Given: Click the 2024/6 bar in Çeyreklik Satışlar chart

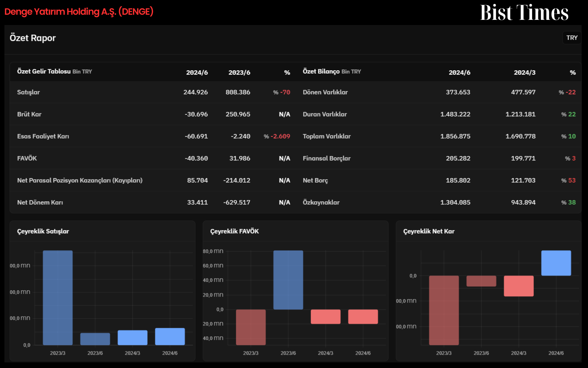Looking at the screenshot, I should (170, 336).
